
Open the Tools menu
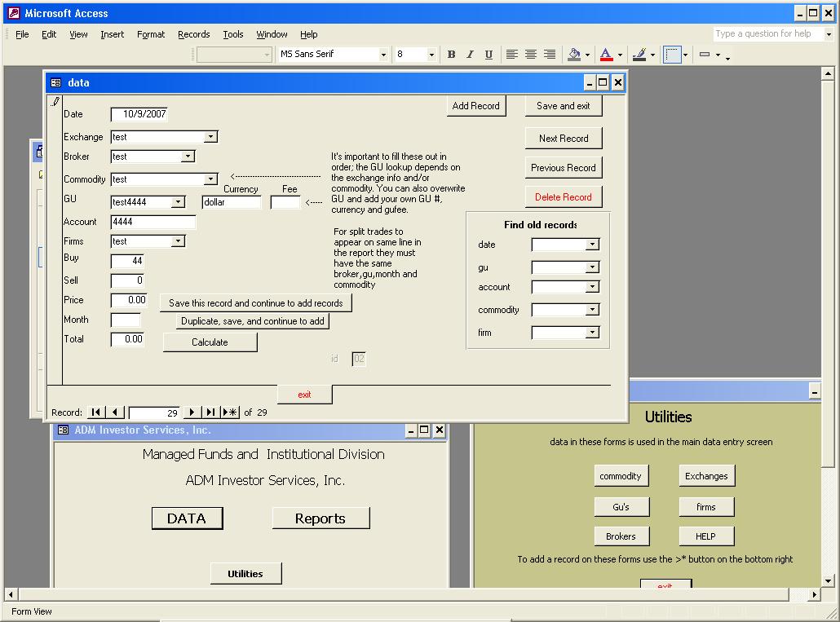tap(233, 34)
